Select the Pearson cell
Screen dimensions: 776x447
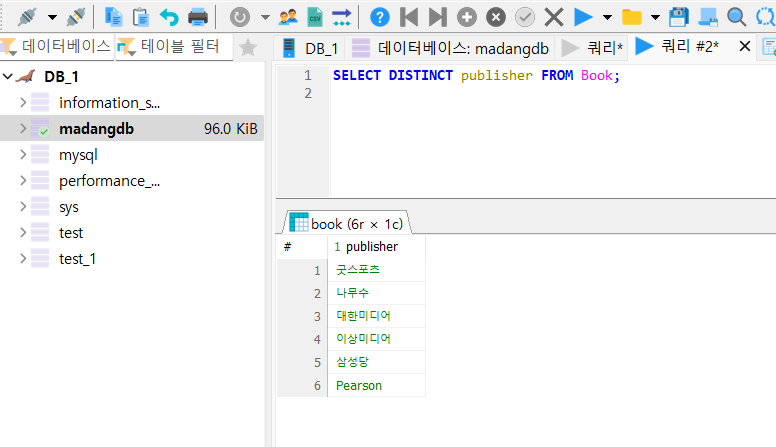376,385
